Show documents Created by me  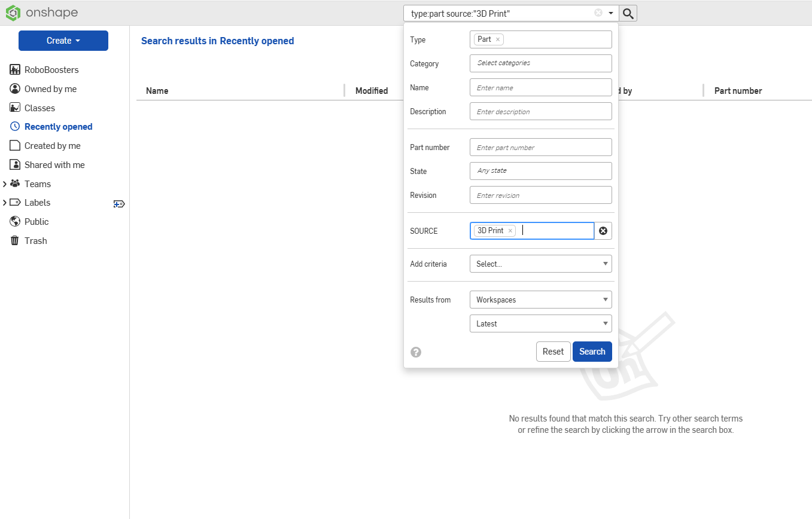tap(53, 146)
